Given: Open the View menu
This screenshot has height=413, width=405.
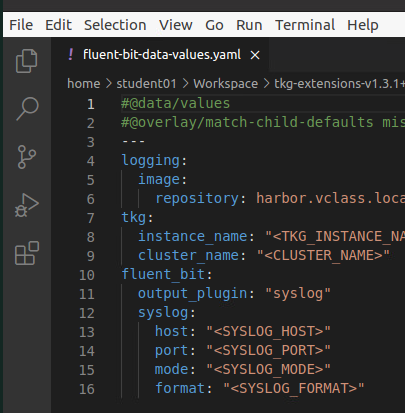Looking at the screenshot, I should (176, 25).
